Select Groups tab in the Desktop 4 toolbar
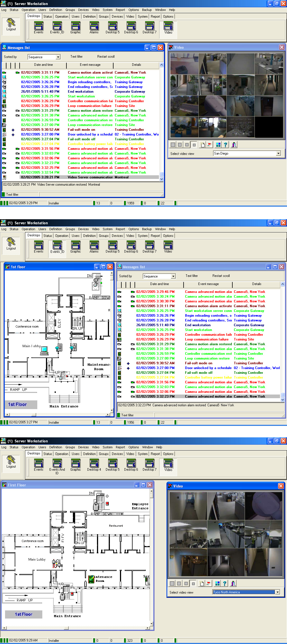The image size is (287, 644). 104,454
